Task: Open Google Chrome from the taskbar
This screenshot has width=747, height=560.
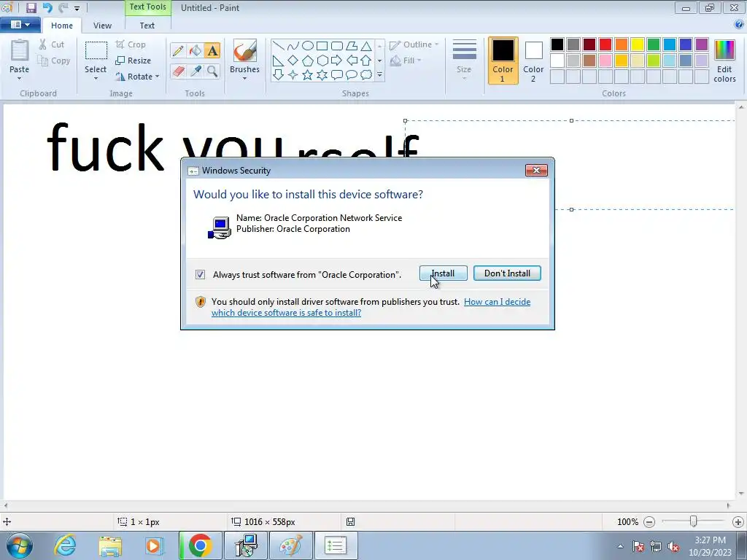Action: (200, 545)
